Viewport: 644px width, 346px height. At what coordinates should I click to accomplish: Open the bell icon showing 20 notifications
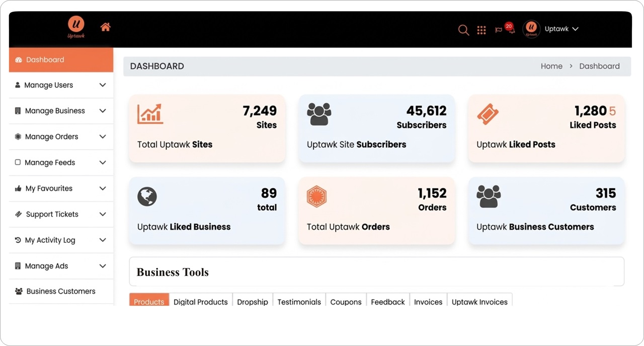(512, 31)
